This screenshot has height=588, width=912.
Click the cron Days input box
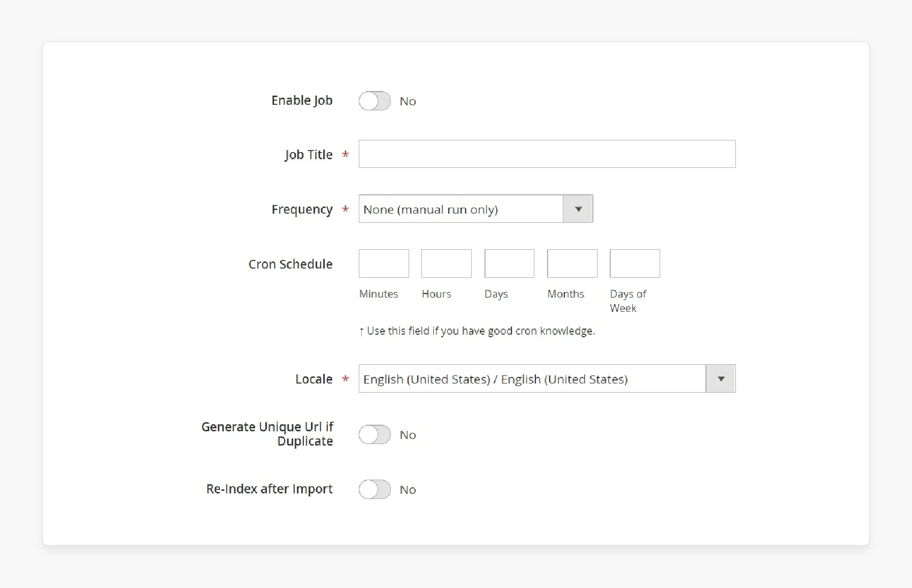point(509,263)
